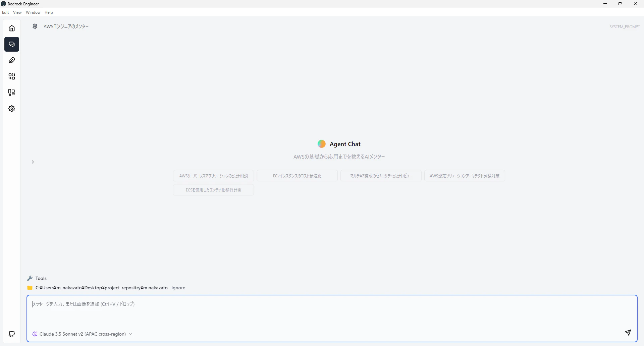Open the Edit menu
644x346 pixels.
(5, 12)
